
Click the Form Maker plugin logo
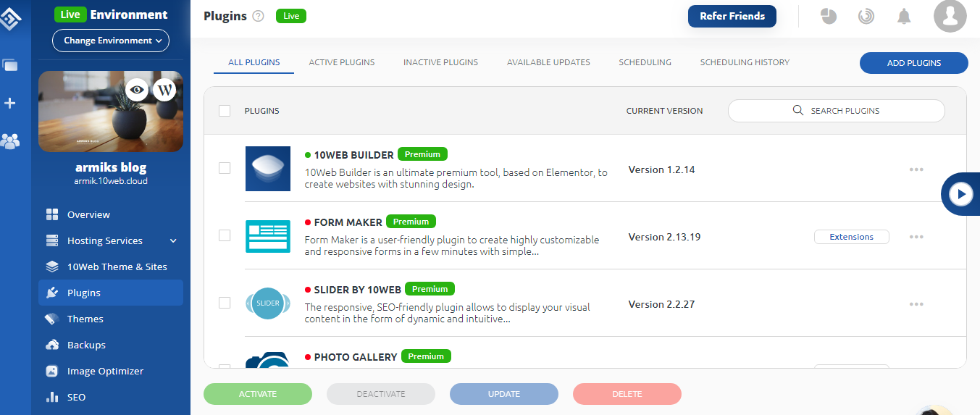(268, 236)
